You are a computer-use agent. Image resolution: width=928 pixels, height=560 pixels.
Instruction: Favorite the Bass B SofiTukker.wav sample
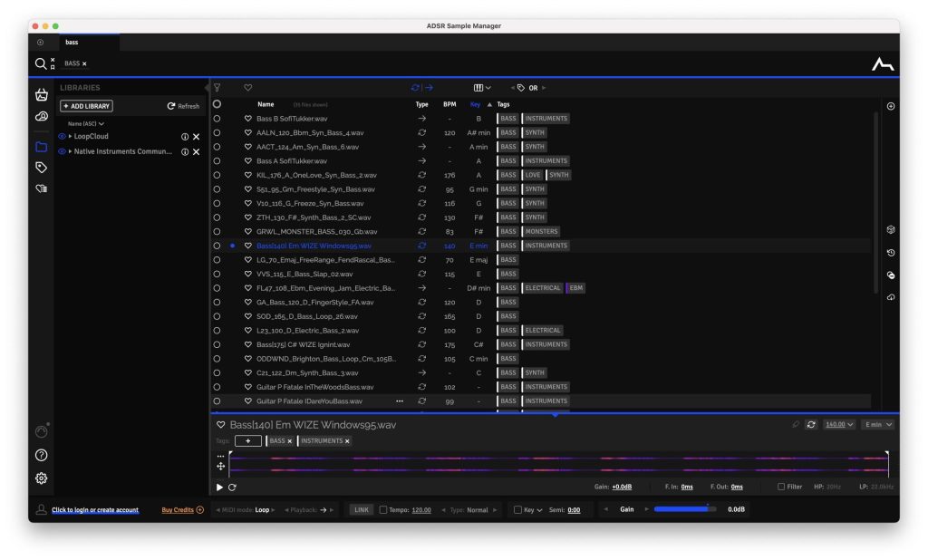(x=247, y=119)
